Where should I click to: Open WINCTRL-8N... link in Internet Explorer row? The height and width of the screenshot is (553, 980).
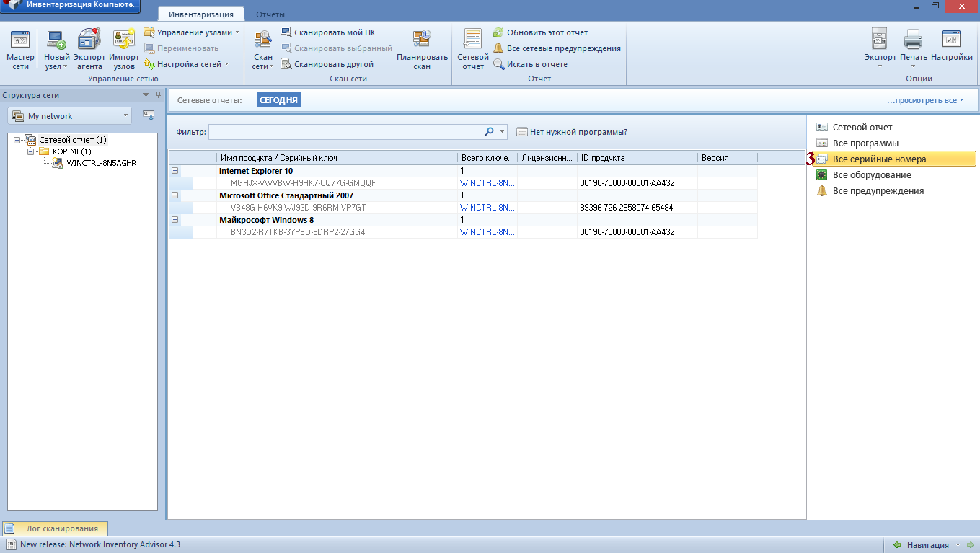point(487,183)
